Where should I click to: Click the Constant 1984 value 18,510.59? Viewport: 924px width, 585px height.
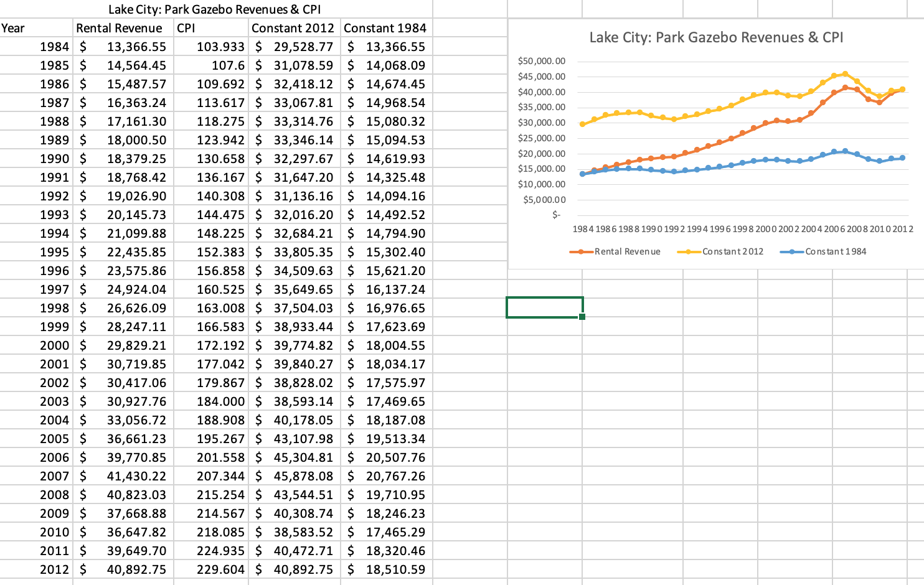tap(387, 569)
